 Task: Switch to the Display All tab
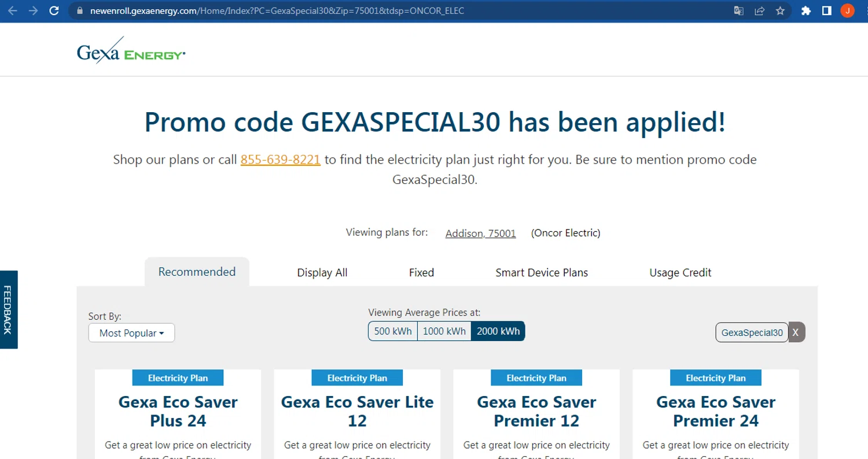tap(322, 272)
